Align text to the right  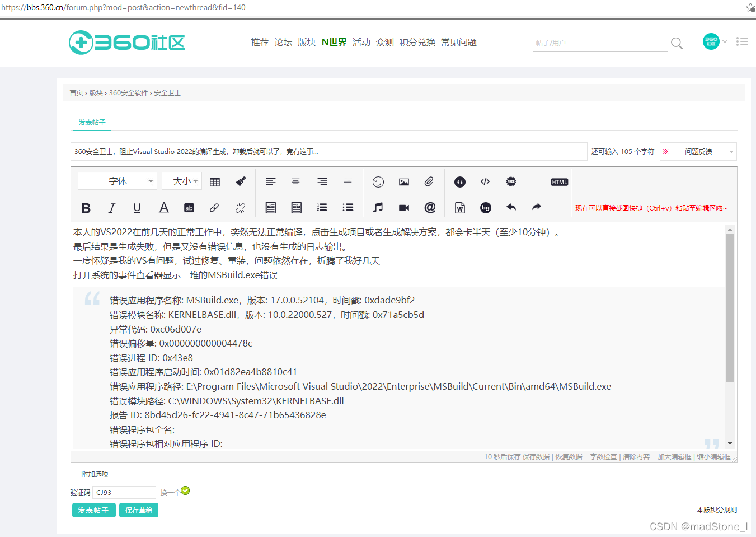tap(322, 181)
